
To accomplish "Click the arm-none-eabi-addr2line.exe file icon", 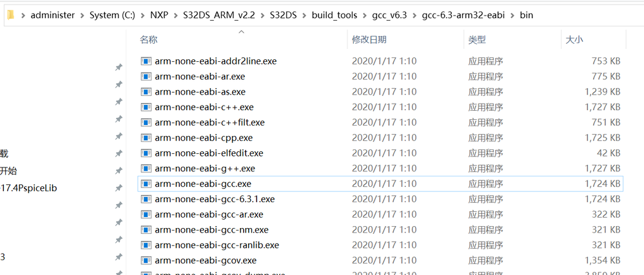I will (146, 61).
